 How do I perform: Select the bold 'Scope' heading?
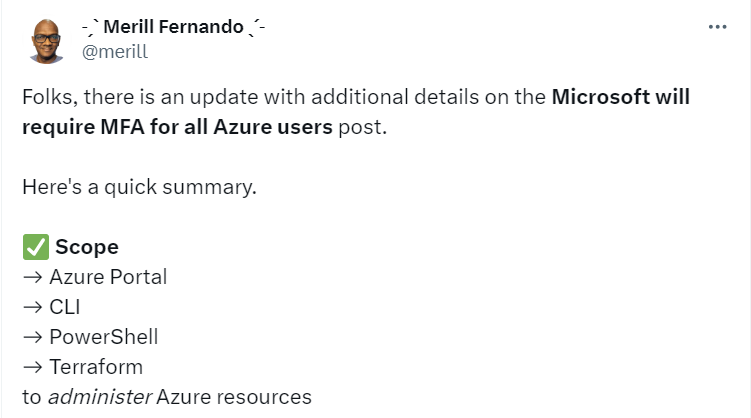click(x=87, y=247)
